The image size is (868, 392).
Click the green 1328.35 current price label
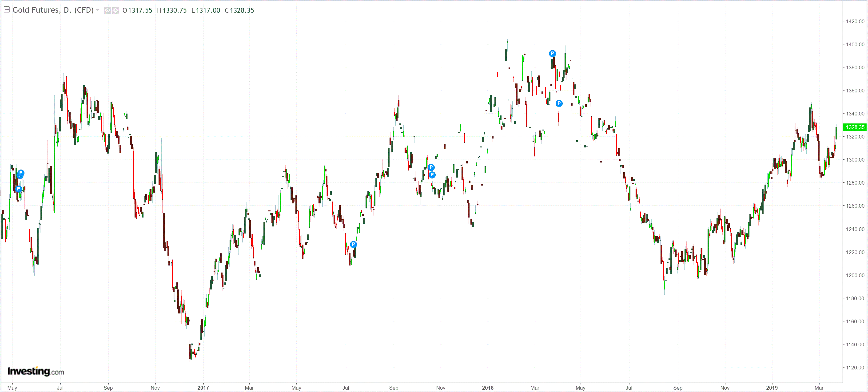coord(855,127)
